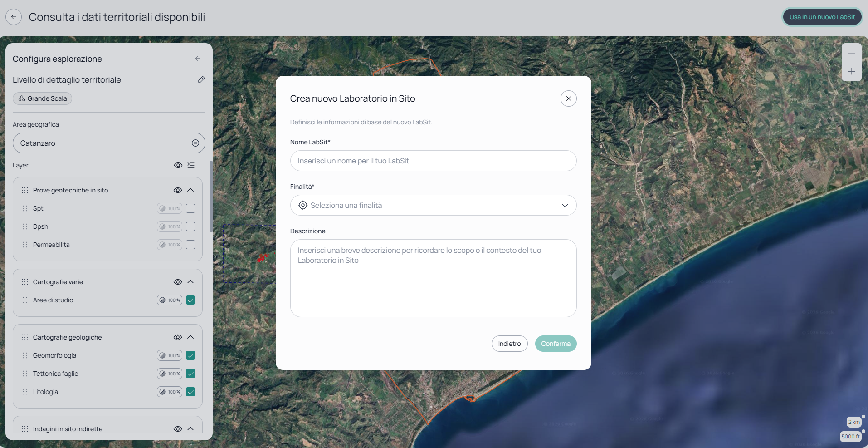The height and width of the screenshot is (448, 868).
Task: Click the Area geografica Catanzaro field
Action: coord(109,143)
